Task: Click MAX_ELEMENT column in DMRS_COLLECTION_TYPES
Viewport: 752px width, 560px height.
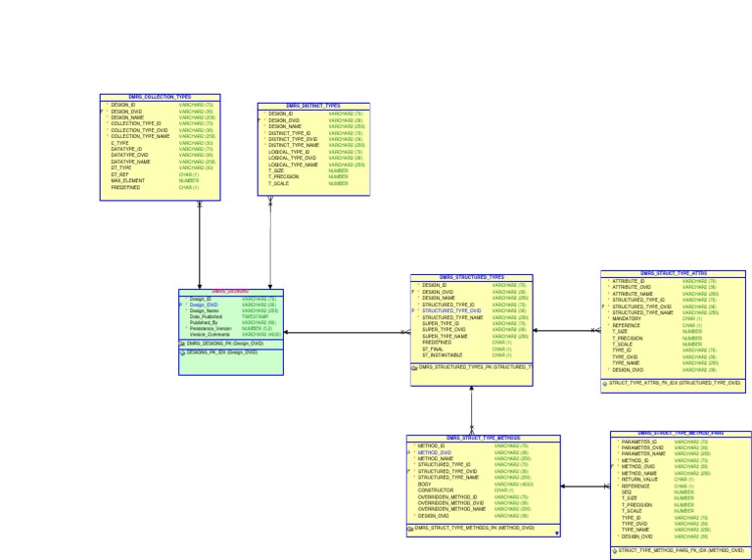Action: pos(127,181)
